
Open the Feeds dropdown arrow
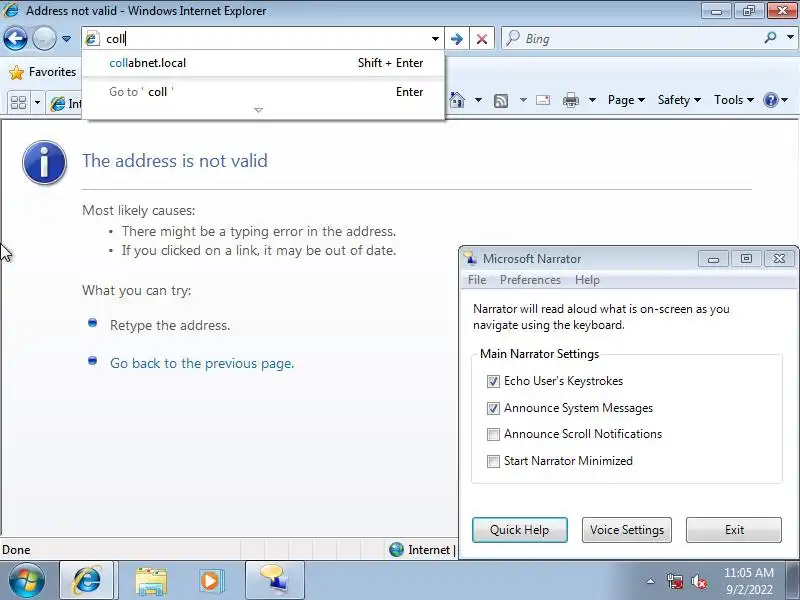523,100
